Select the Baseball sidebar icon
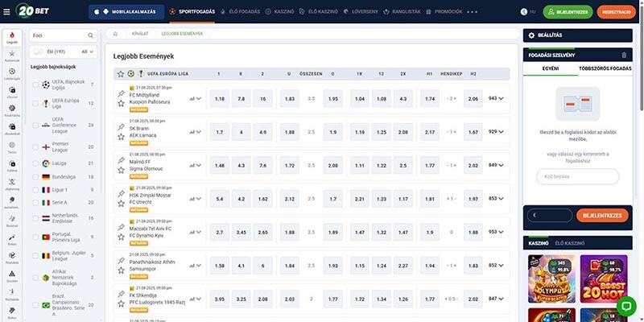The image size is (644, 322). pyautogui.click(x=12, y=221)
